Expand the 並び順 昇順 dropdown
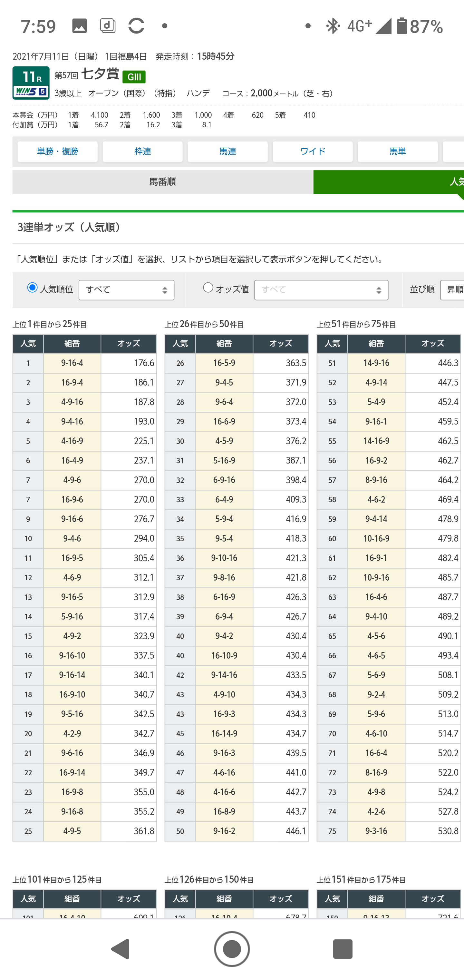Screen dimensions: 464x980 [x=453, y=290]
